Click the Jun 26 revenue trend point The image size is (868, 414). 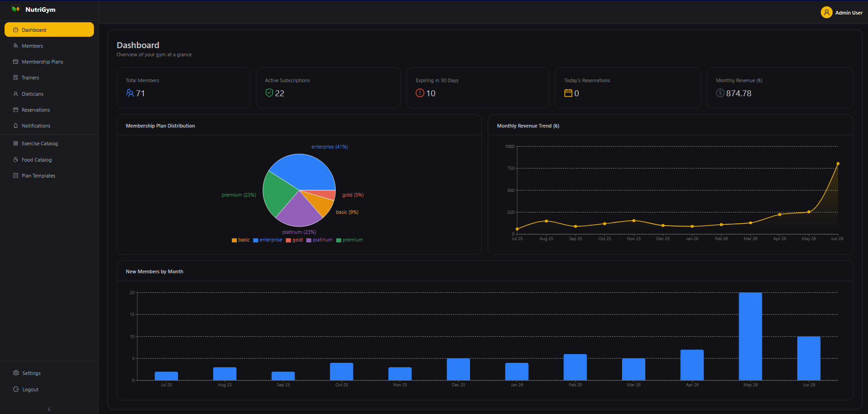[x=838, y=163]
